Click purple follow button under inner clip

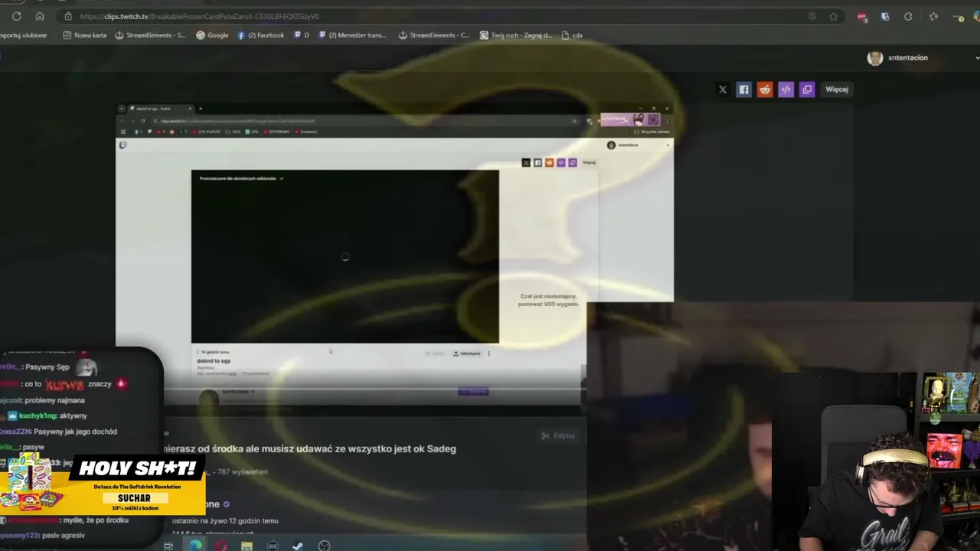(x=473, y=391)
